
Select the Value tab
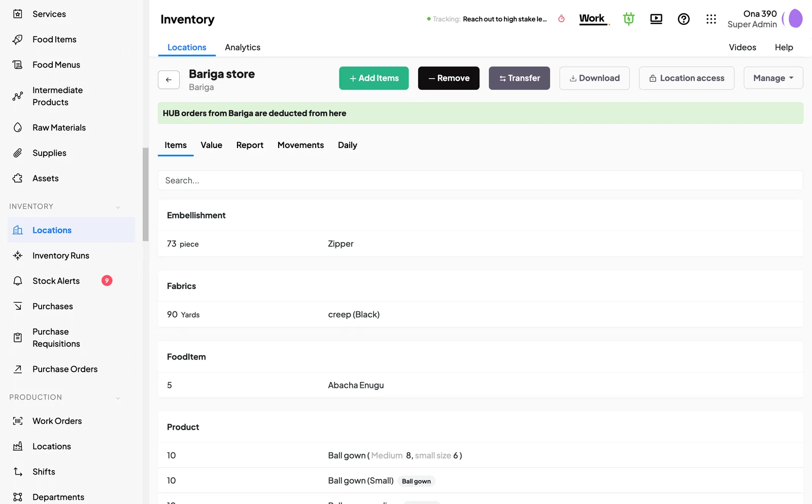[x=211, y=145]
